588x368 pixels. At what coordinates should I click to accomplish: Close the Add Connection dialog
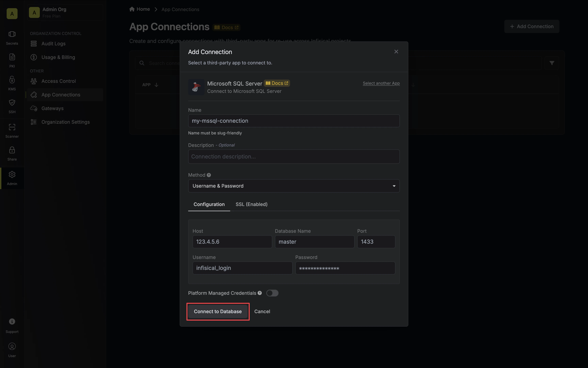click(396, 52)
